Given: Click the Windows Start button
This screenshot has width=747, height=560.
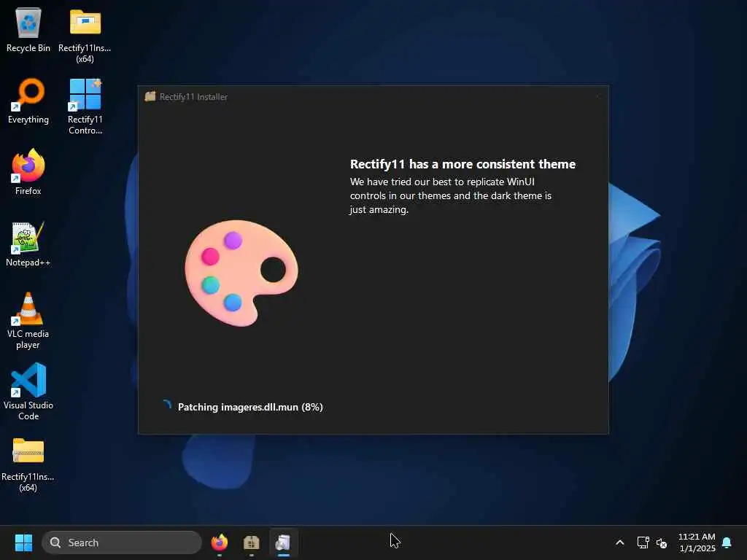Looking at the screenshot, I should pyautogui.click(x=23, y=542).
